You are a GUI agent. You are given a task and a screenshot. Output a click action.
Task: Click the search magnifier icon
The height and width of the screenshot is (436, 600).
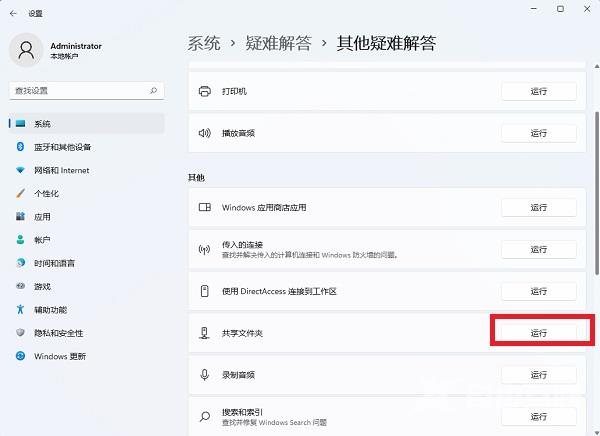(x=153, y=91)
